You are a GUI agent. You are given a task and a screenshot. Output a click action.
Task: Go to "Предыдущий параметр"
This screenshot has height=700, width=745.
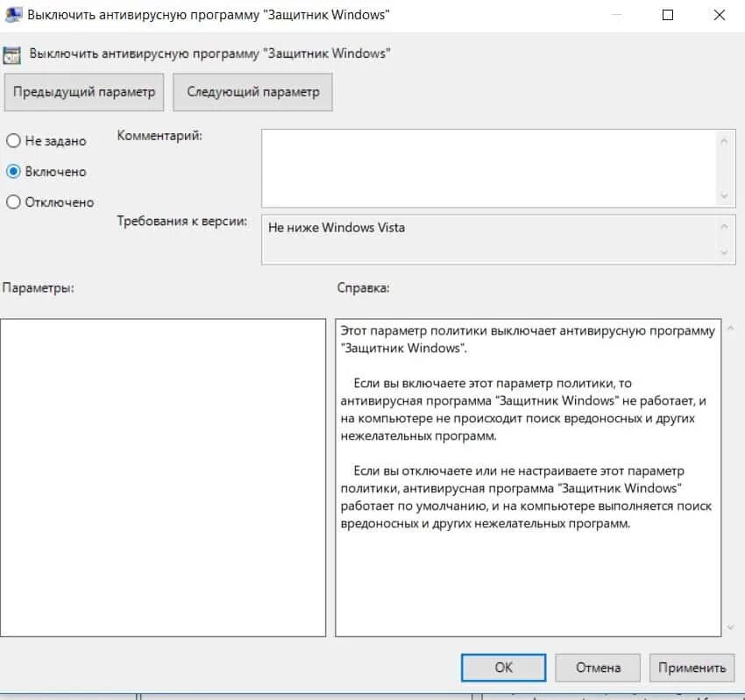(x=84, y=92)
